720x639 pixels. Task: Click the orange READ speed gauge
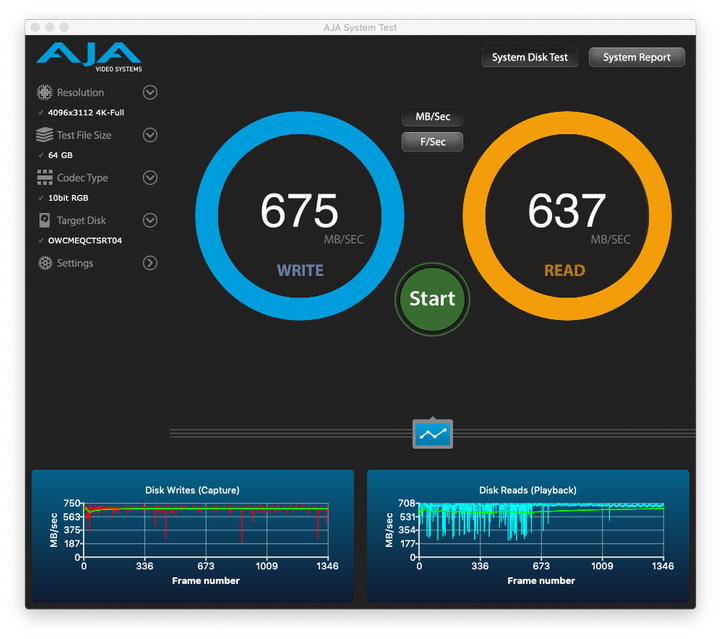(x=566, y=216)
